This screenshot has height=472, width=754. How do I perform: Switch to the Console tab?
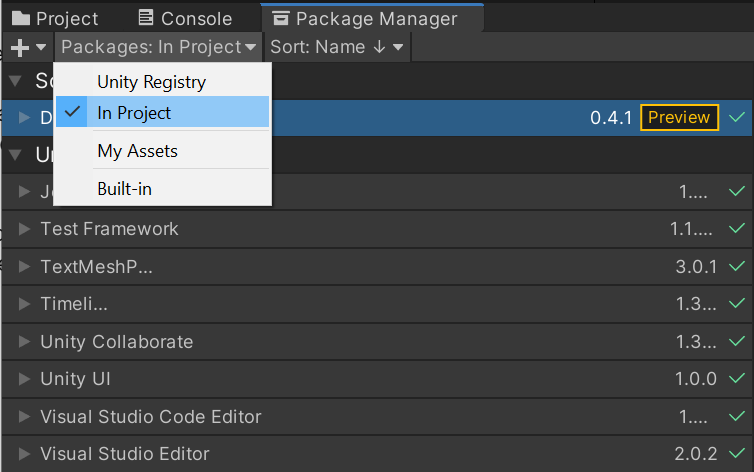tap(185, 18)
